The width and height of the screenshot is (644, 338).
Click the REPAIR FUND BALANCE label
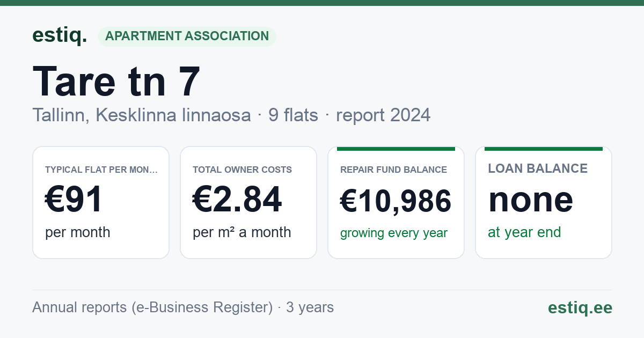click(x=394, y=170)
